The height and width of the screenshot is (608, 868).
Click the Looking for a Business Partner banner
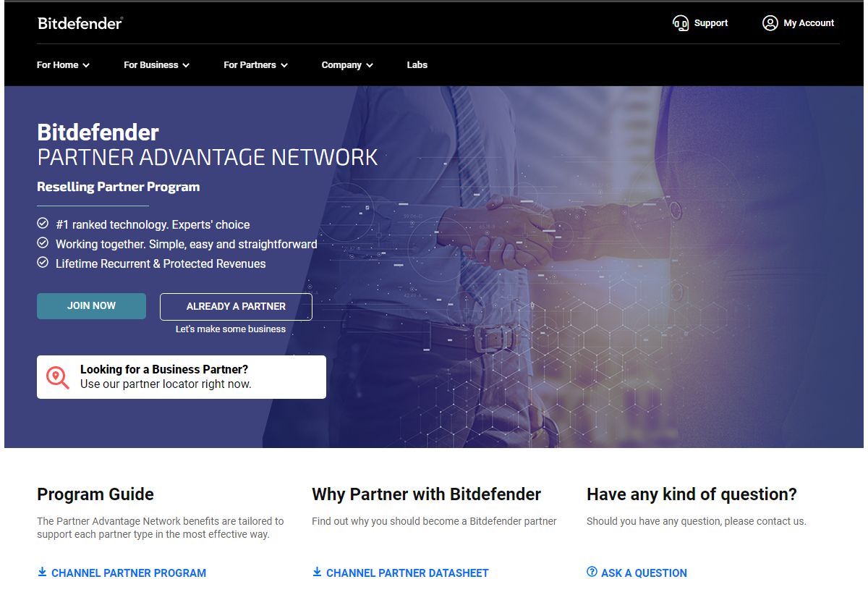(x=182, y=377)
